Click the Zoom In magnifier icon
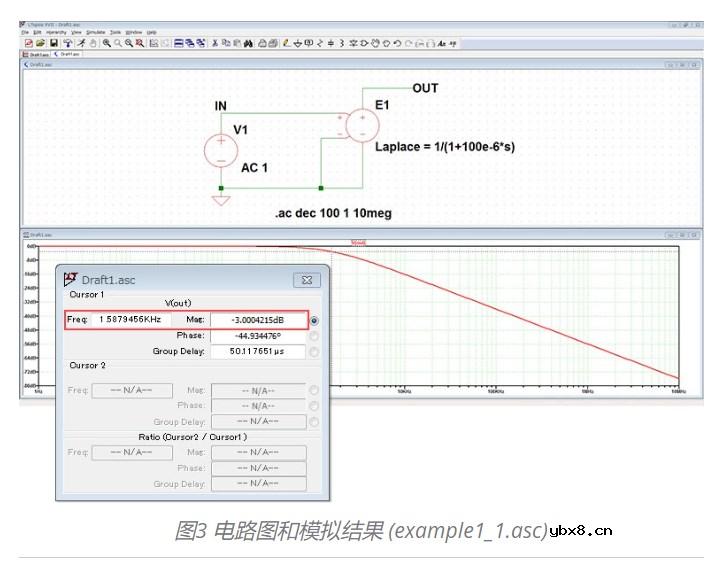Viewport: 728px width, 561px height. (106, 43)
